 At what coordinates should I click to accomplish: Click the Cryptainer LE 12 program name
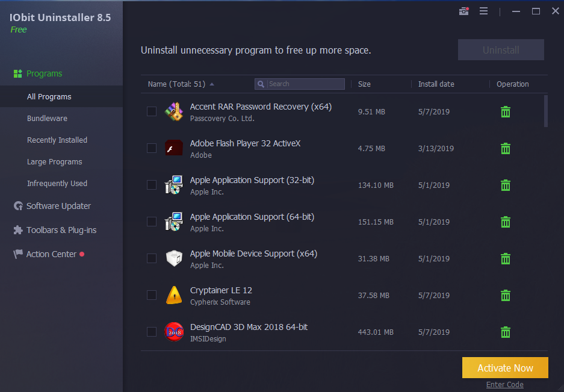(221, 290)
